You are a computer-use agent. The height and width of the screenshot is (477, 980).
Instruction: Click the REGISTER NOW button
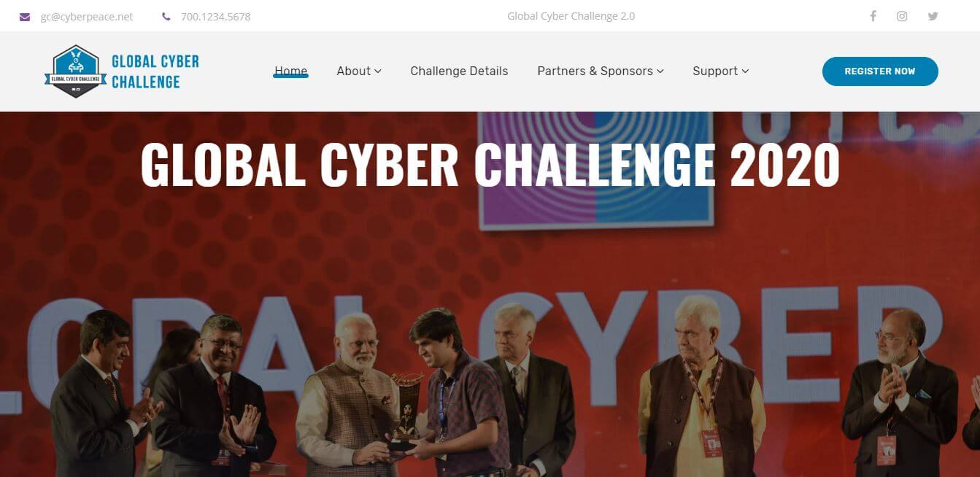coord(880,71)
